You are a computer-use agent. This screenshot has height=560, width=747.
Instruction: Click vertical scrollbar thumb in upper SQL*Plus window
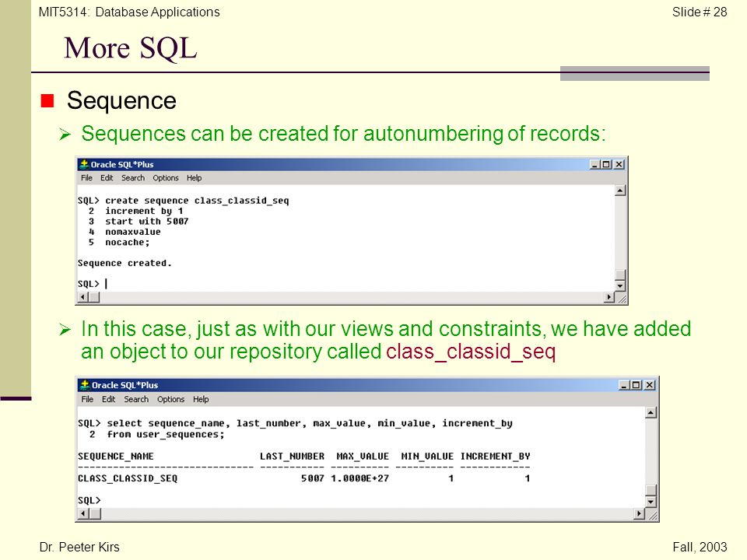click(620, 275)
